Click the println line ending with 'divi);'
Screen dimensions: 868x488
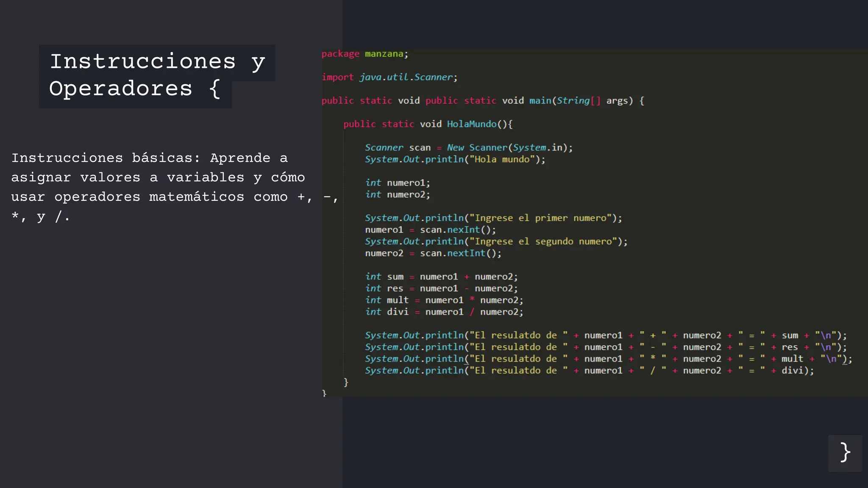(x=589, y=371)
